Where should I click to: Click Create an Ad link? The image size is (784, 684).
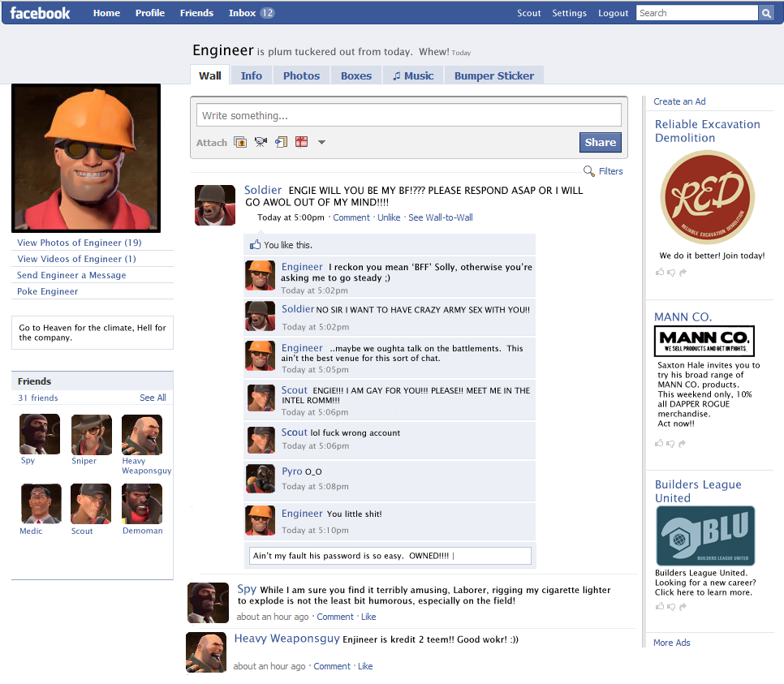pos(679,101)
